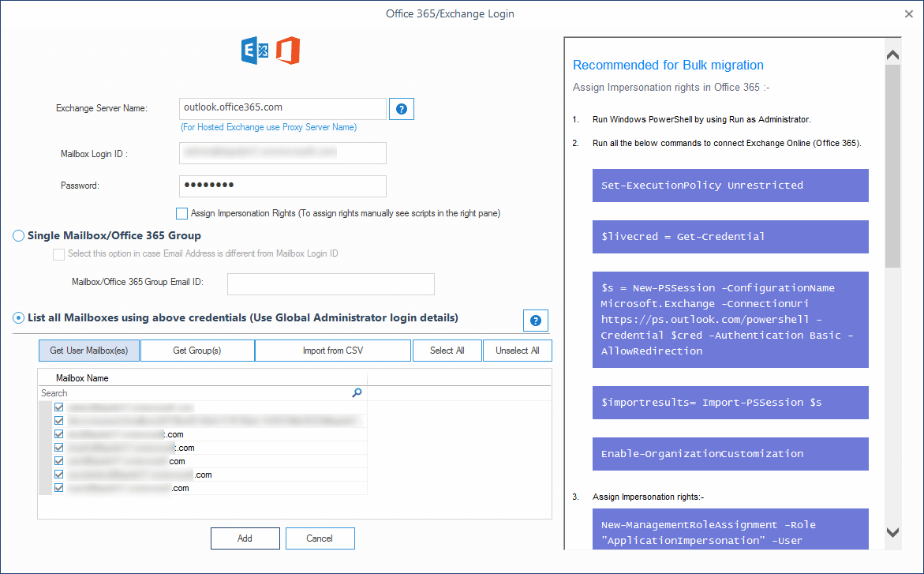The image size is (924, 574).
Task: Click the Assign Impersonation rights:- step text
Action: pyautogui.click(x=648, y=497)
